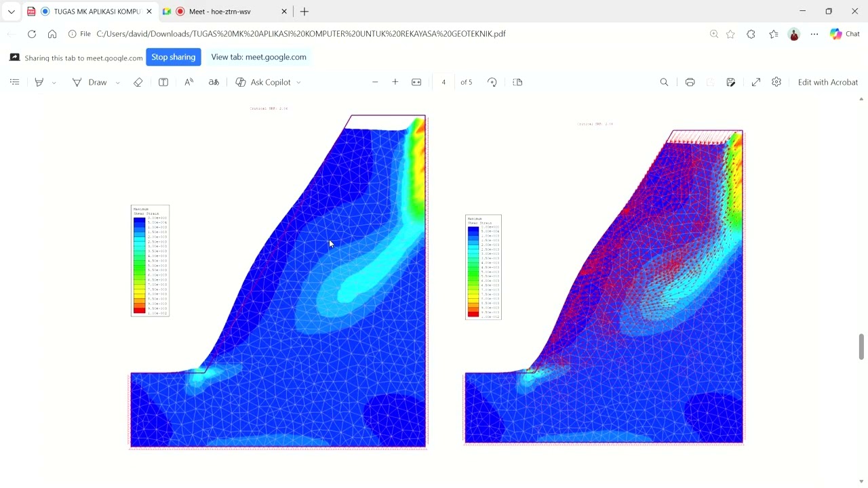Expand highlighter color options dropdown
868x488 pixels.
coord(54,83)
